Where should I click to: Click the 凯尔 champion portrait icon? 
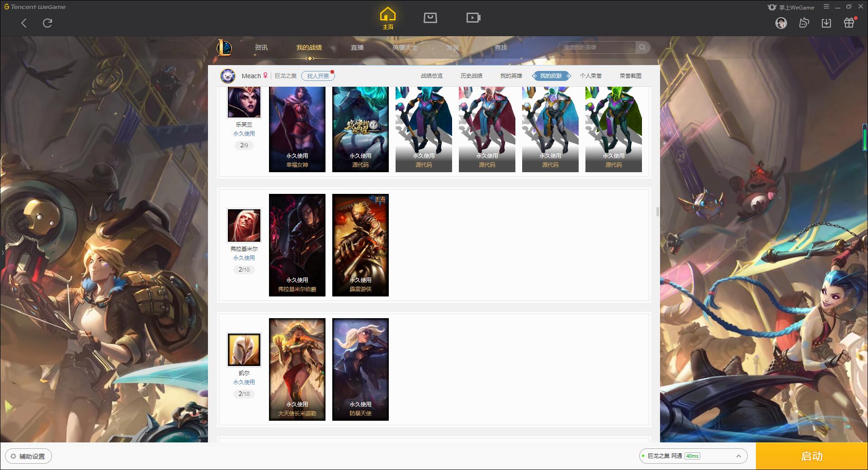point(244,350)
